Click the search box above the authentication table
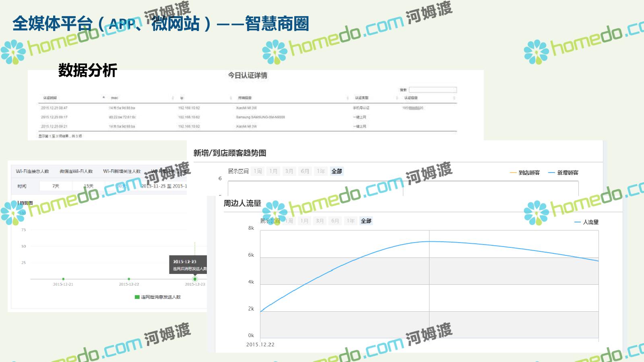The width and height of the screenshot is (644, 362). coord(433,90)
